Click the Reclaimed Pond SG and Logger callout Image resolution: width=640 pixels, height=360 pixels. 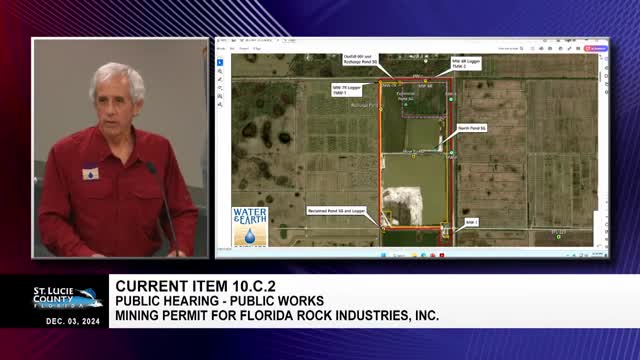click(x=337, y=211)
